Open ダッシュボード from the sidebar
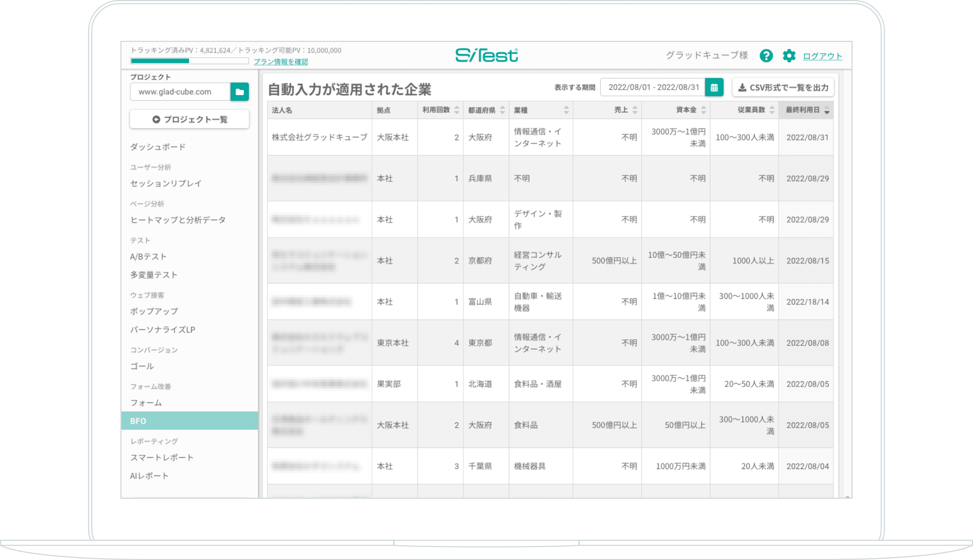This screenshot has width=973, height=560. [158, 147]
